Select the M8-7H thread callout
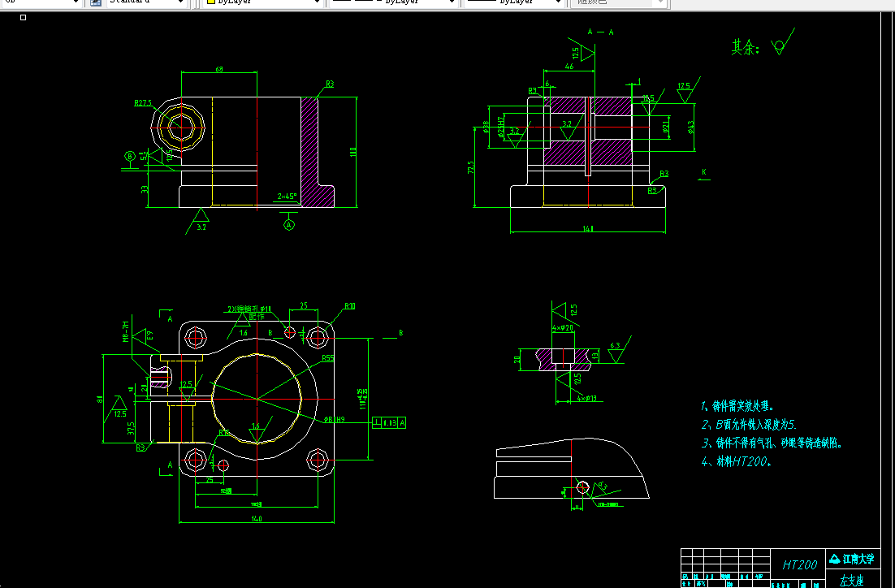Screen dimensions: 895x588 [126, 330]
